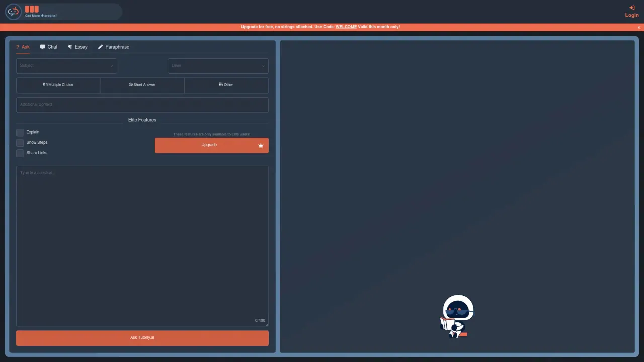The height and width of the screenshot is (362, 644).
Task: Tick the Show Steps checkbox
Action: tap(20, 143)
